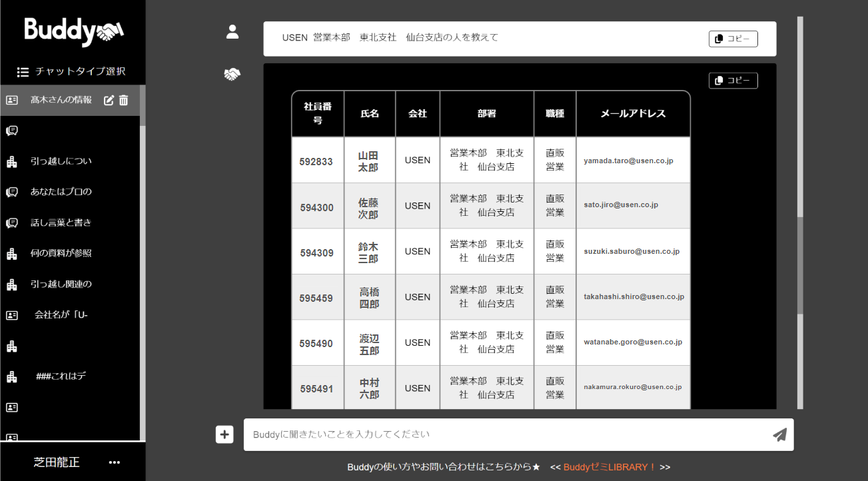Edit the 髙木さんの情報 chat title
The height and width of the screenshot is (481, 868).
109,100
